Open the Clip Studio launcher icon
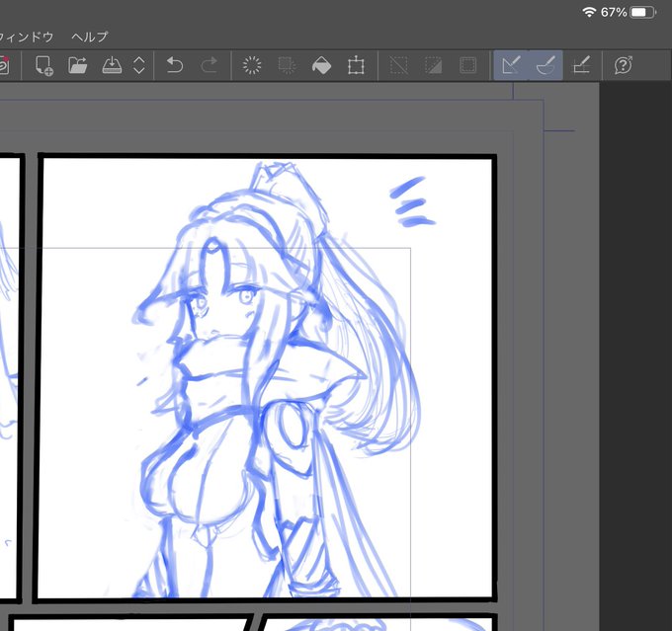 click(x=4, y=65)
